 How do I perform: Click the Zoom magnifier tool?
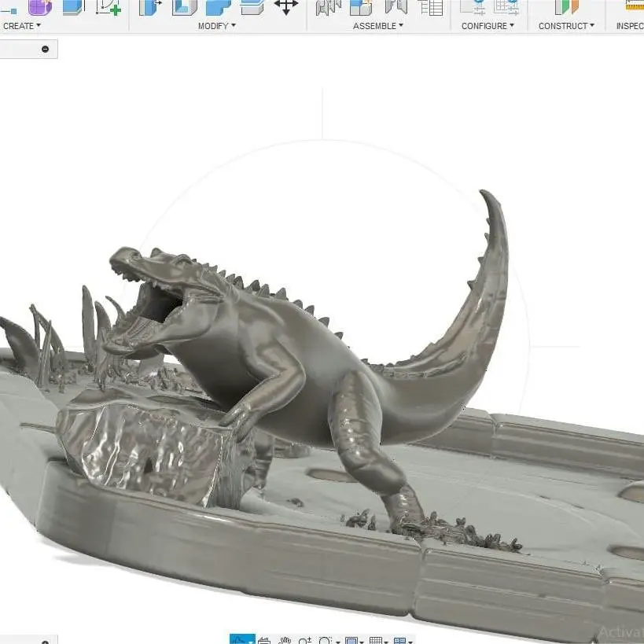[305, 641]
